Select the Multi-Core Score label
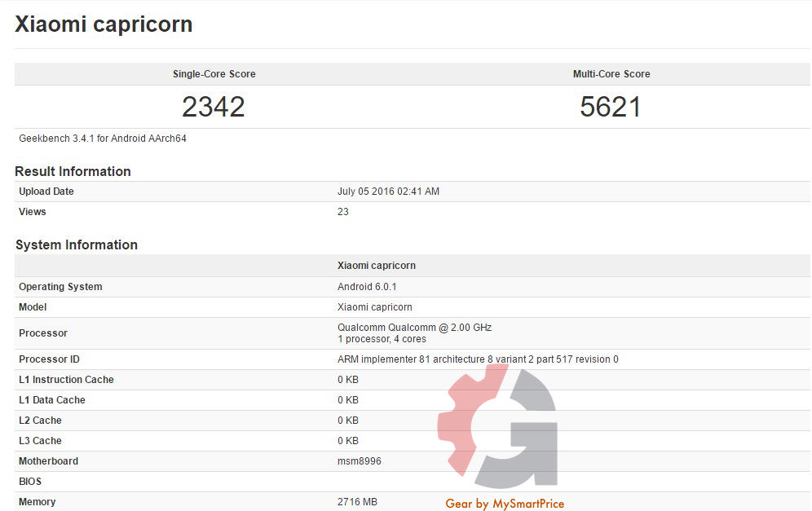 pyautogui.click(x=611, y=74)
